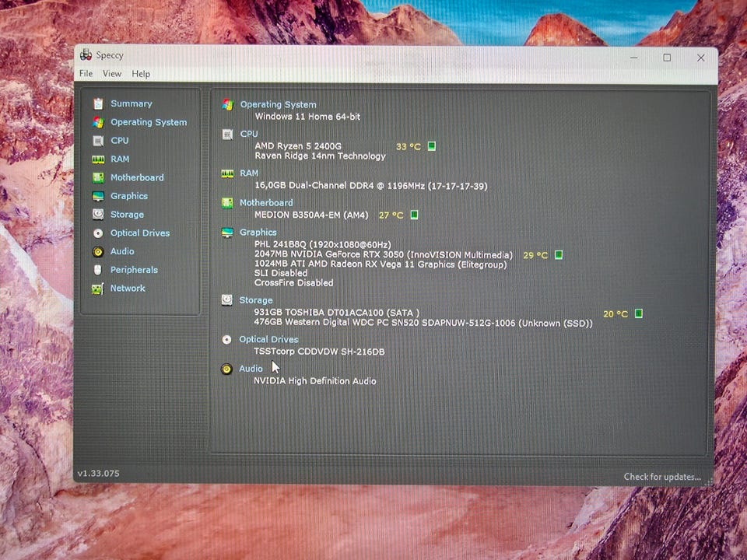Screen dimensions: 747x560
Task: Show Motherboard details from sidebar
Action: [137, 177]
